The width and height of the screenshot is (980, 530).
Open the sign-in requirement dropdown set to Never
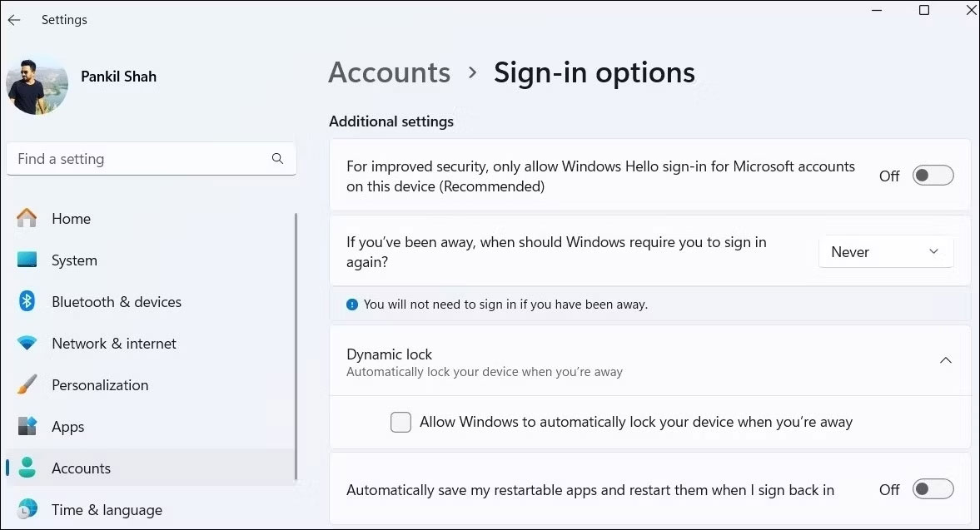click(x=885, y=251)
